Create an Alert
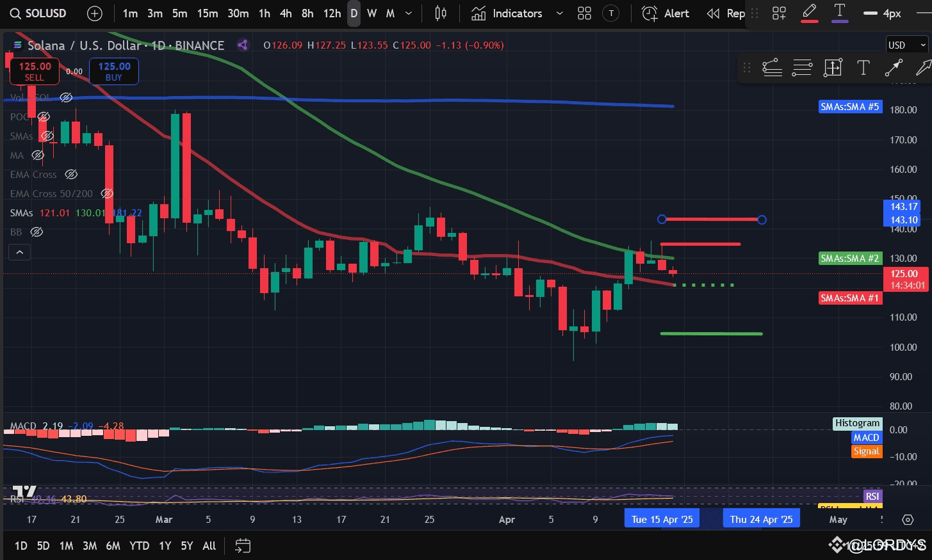 tap(666, 13)
